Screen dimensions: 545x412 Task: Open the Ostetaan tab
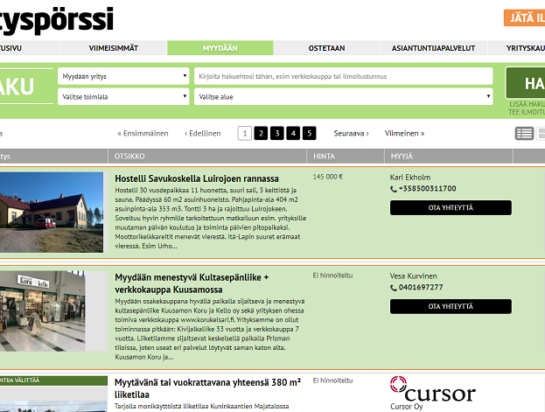327,48
